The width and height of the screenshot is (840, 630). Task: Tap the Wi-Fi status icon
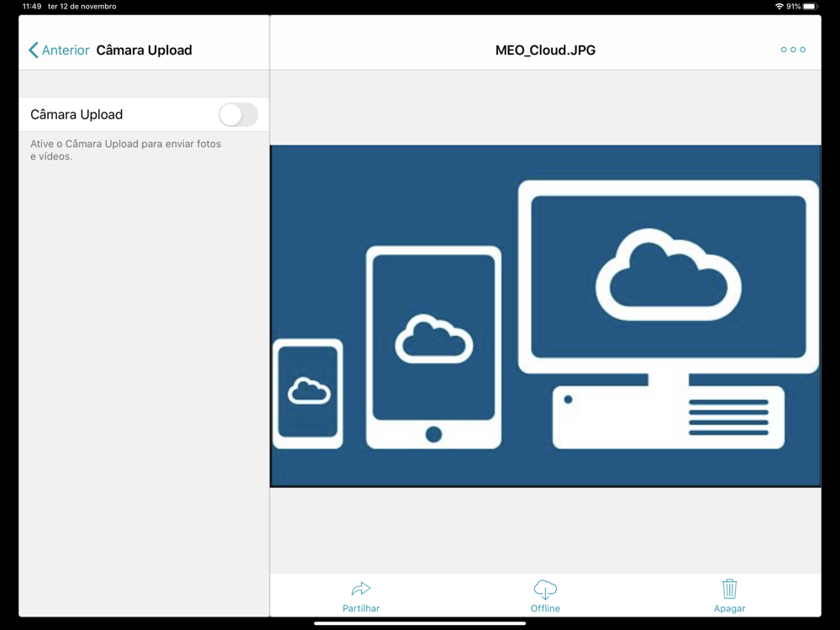coord(779,7)
